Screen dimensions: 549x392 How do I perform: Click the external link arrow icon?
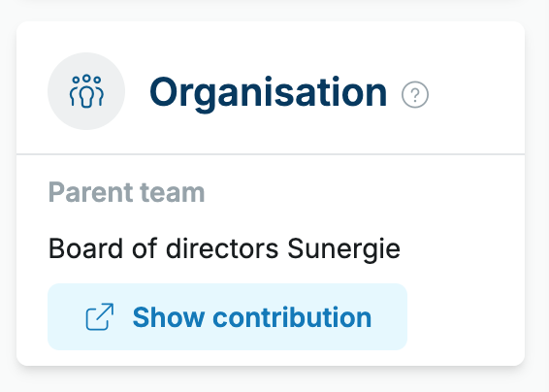tap(100, 316)
